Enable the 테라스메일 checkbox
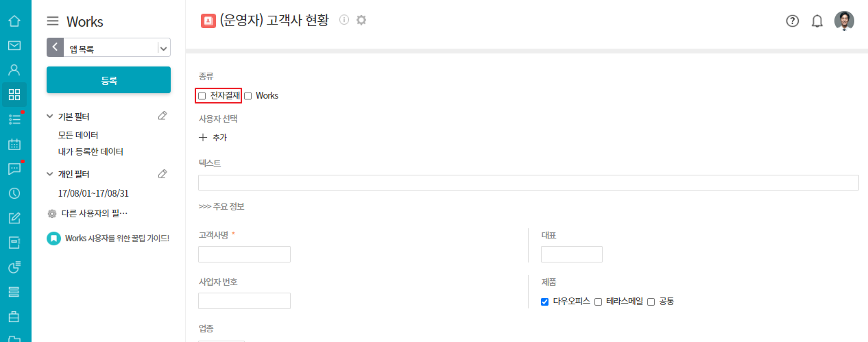Image resolution: width=868 pixels, height=342 pixels. click(x=598, y=302)
